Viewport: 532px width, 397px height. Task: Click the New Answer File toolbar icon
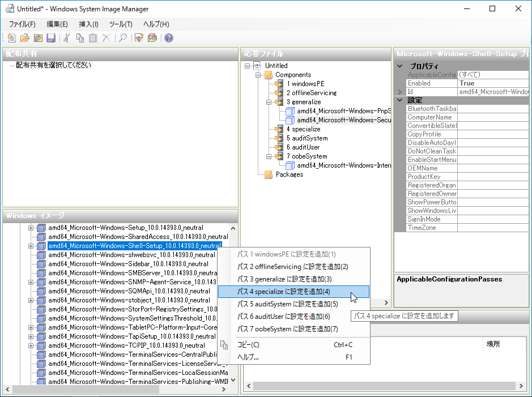[x=11, y=37]
